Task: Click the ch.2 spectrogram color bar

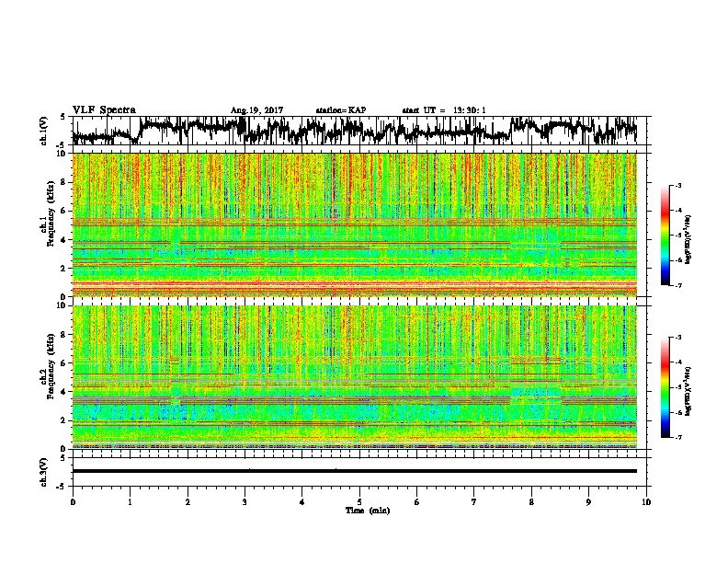Action: 665,387
